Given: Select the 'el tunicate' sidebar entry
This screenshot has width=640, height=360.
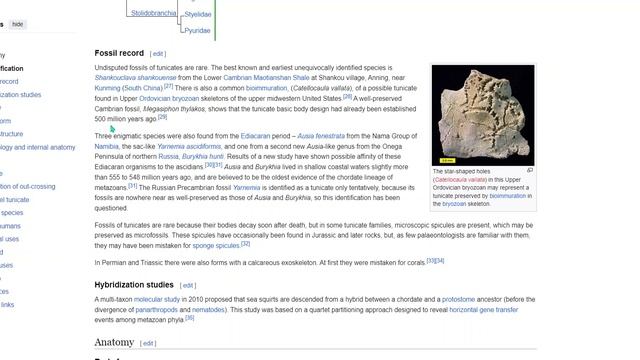Looking at the screenshot, I should click(14, 200).
